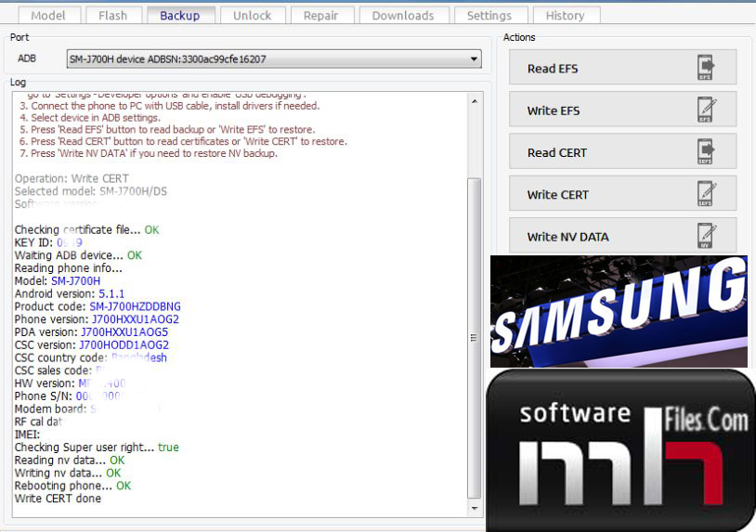Viewport: 756px width, 532px height.
Task: Select the Backup tab
Action: point(180,16)
